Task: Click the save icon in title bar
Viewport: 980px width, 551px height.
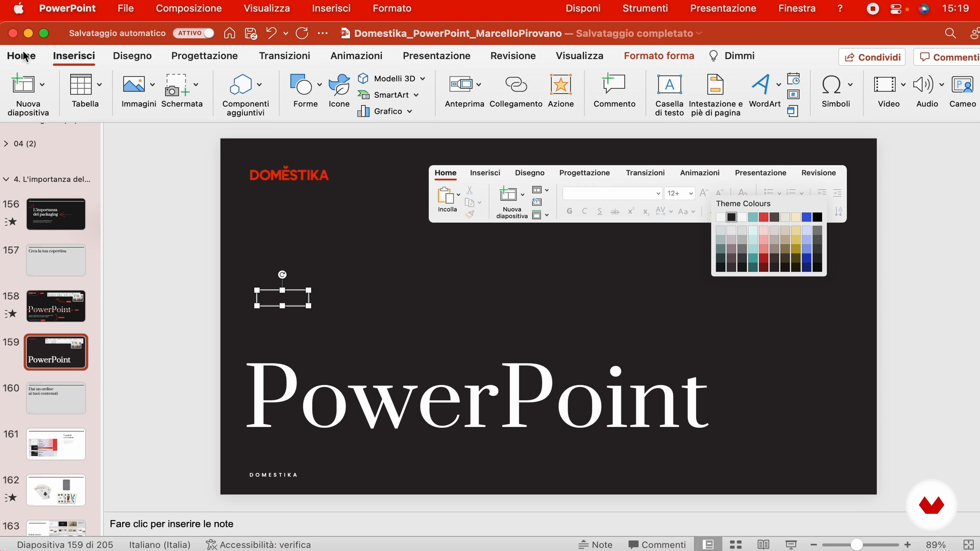Action: click(251, 33)
